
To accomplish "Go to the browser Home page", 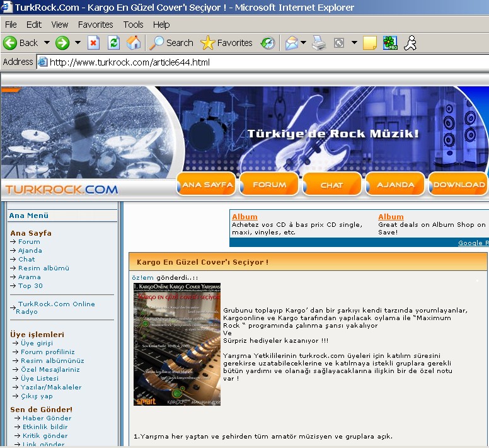I will (x=134, y=43).
